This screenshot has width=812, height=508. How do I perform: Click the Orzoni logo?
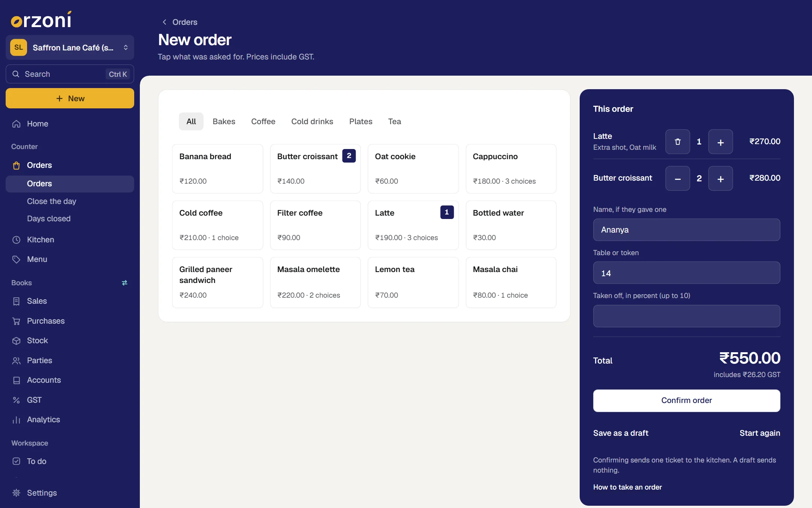click(41, 20)
